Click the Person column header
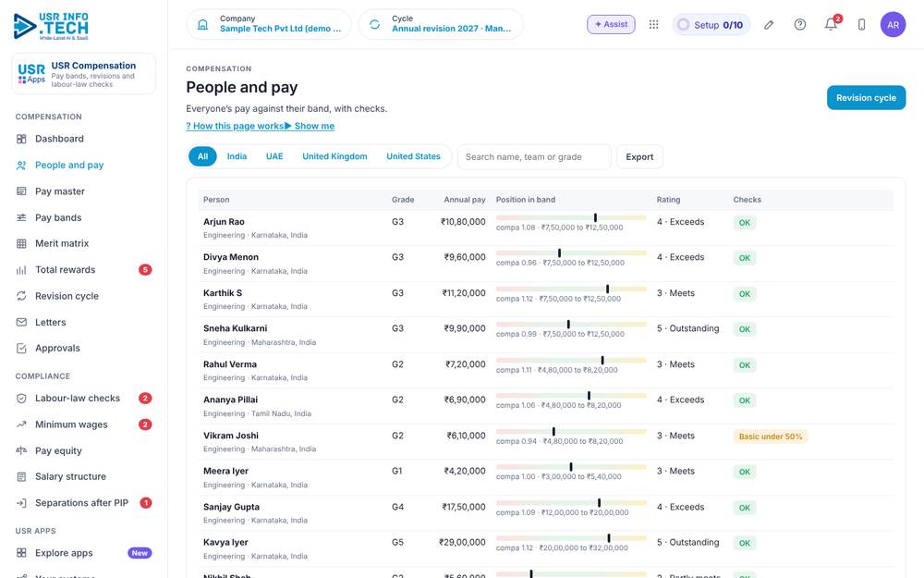 tap(216, 200)
